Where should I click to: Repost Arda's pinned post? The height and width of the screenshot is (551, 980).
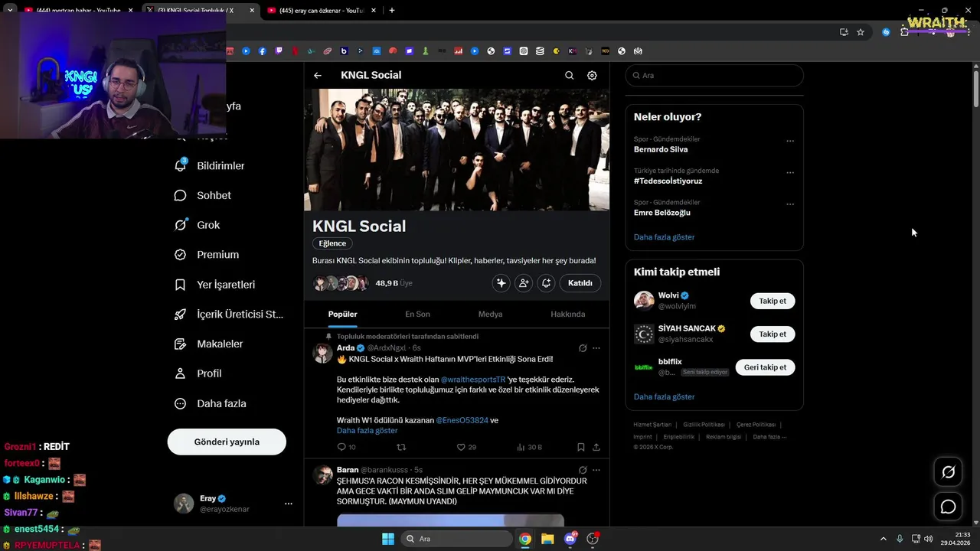point(401,447)
